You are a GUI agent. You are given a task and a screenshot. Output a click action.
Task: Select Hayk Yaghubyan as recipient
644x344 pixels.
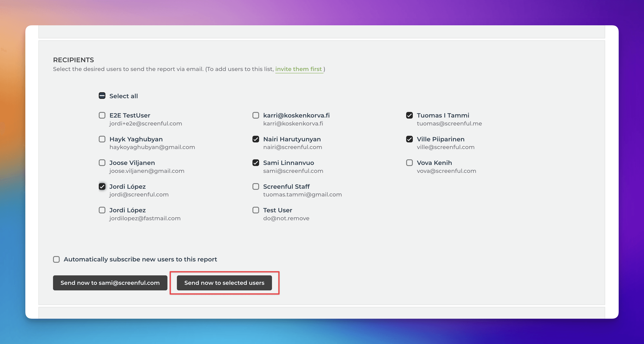tap(102, 139)
